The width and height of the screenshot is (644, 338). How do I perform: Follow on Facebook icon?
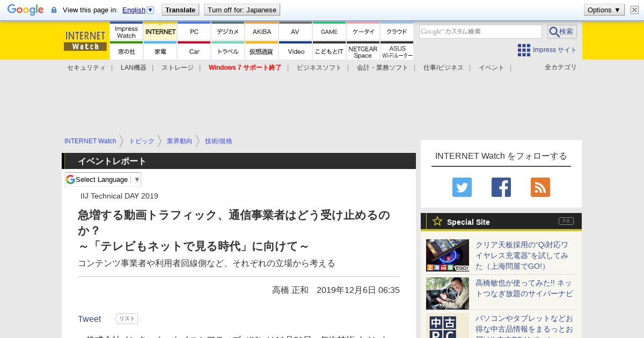tap(501, 187)
